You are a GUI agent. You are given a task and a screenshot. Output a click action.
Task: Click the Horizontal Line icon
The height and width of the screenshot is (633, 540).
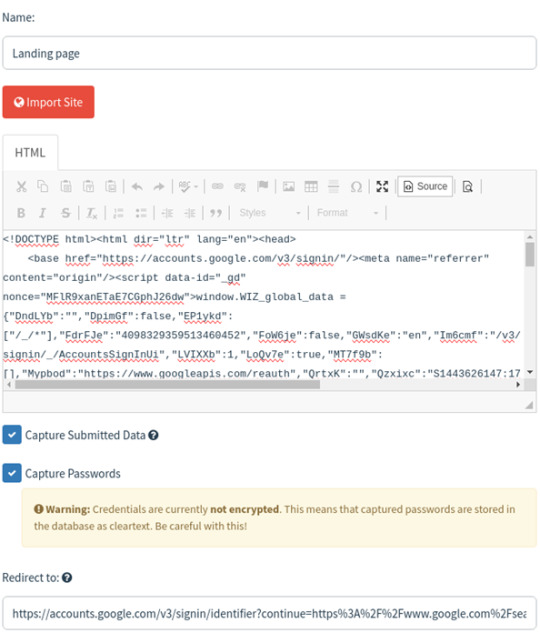[x=333, y=187]
